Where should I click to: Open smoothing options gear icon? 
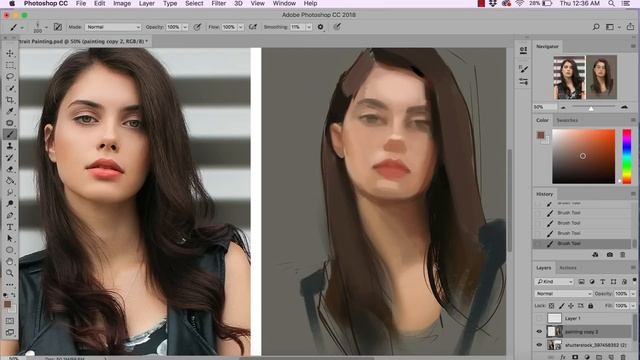(x=320, y=27)
